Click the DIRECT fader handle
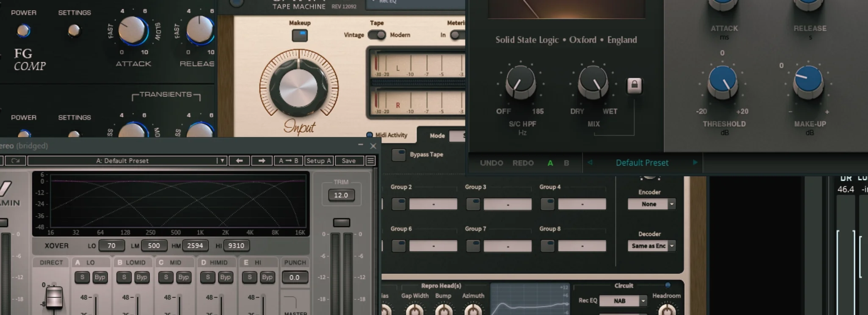This screenshot has width=868, height=315. click(x=54, y=297)
